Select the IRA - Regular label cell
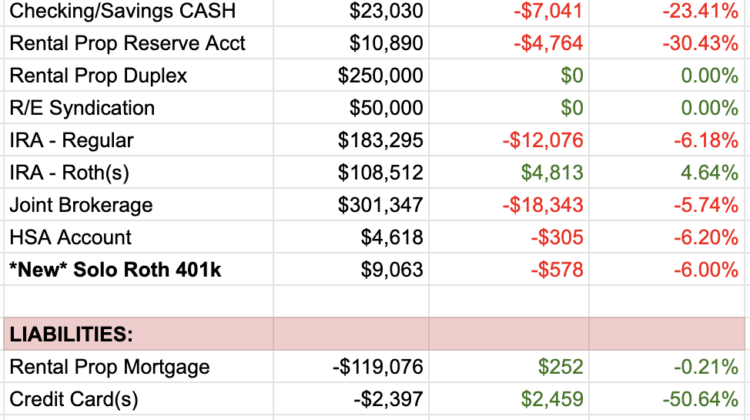Image resolution: width=750 pixels, height=420 pixels. point(70,141)
